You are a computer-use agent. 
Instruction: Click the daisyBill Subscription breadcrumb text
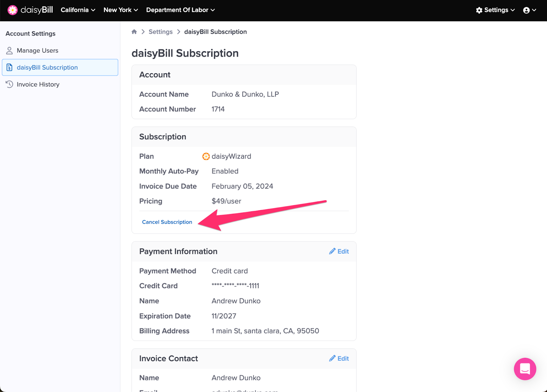coord(215,32)
